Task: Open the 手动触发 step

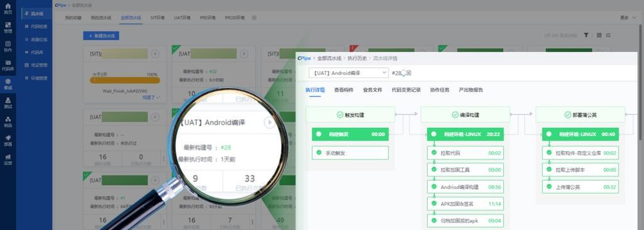Action: coord(350,152)
